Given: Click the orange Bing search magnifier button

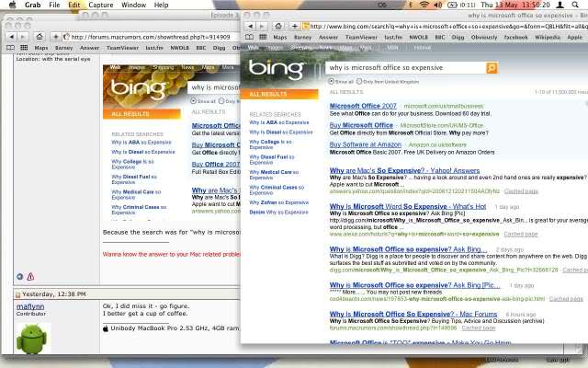Looking at the screenshot, I should [492, 68].
